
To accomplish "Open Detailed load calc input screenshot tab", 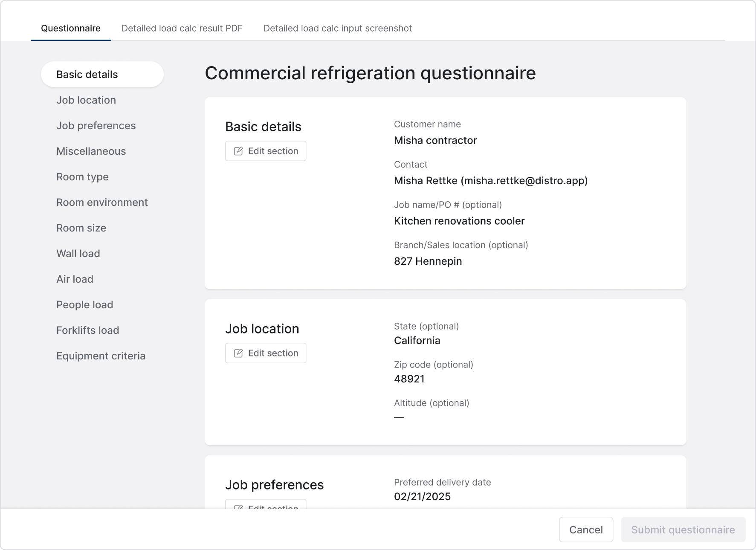I will tap(338, 28).
